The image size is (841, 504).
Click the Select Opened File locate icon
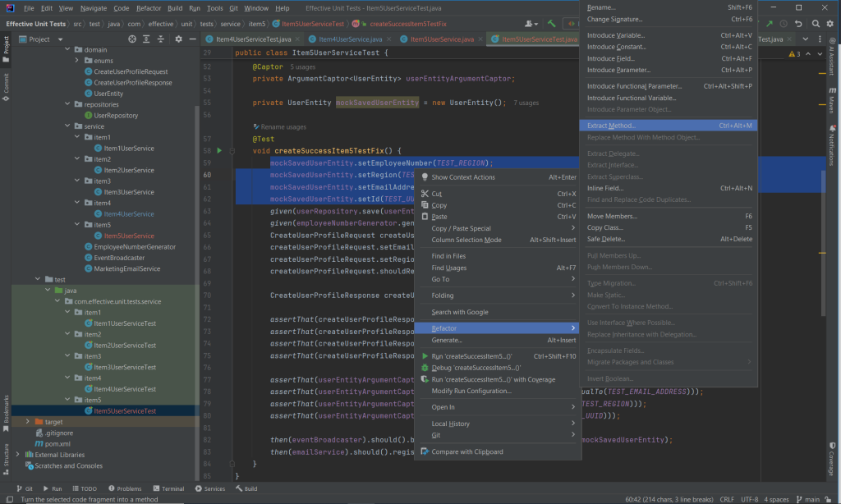(x=133, y=39)
